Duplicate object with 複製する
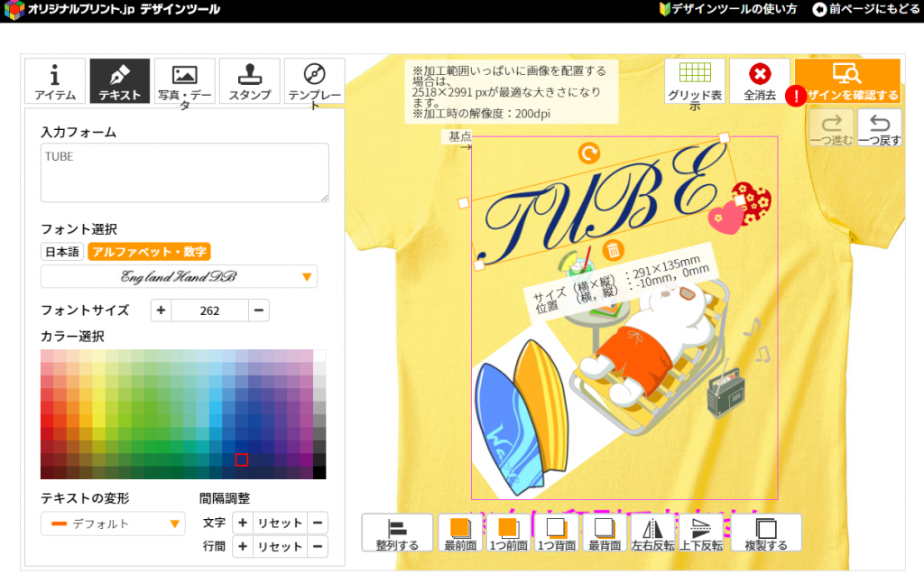 pos(766,533)
